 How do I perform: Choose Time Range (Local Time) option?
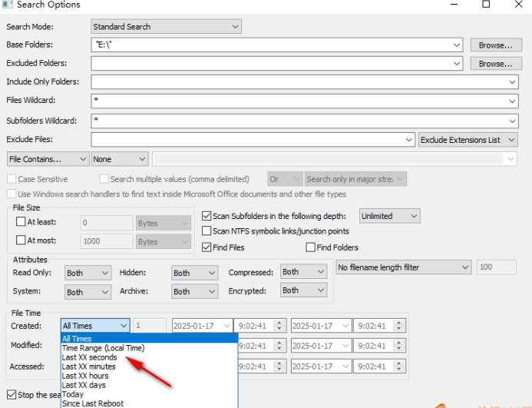[x=103, y=348]
